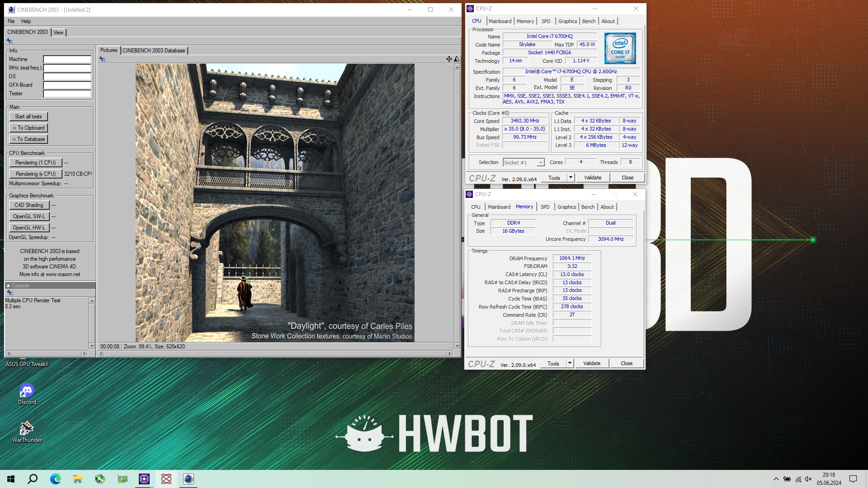Click the DRAM Frequency value 1064.1 MHz

tap(572, 258)
